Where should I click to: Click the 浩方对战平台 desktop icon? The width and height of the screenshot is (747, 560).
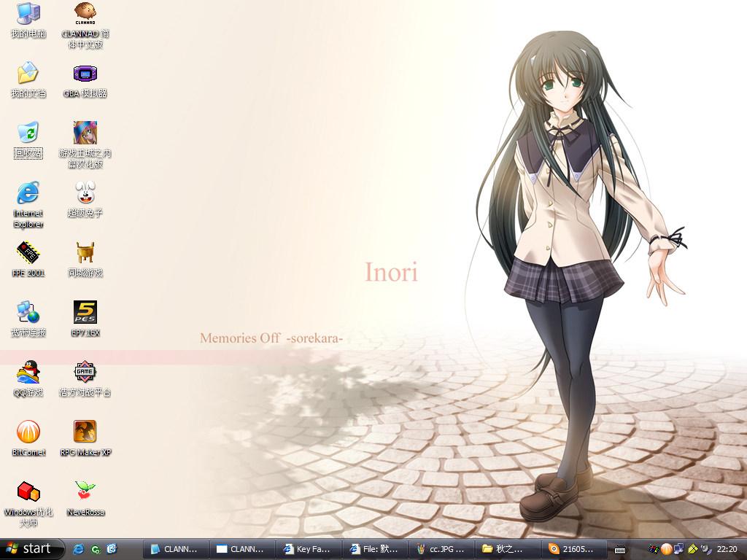click(85, 379)
